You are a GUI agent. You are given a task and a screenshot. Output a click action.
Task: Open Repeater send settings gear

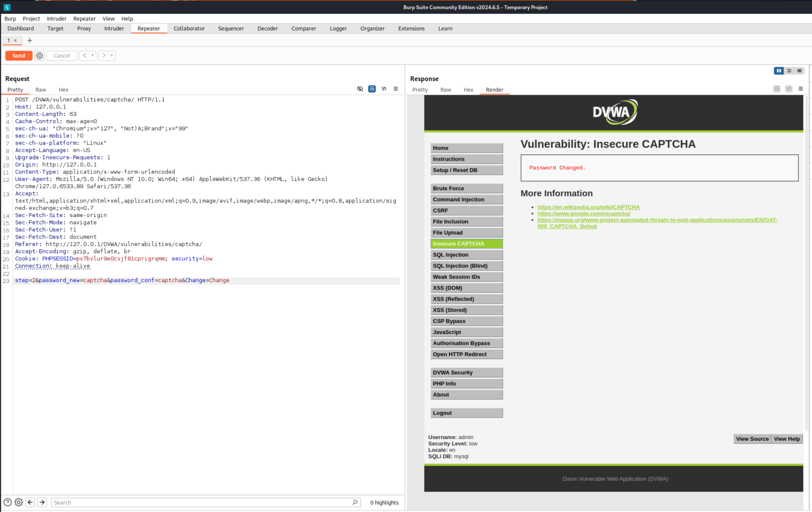pos(39,56)
